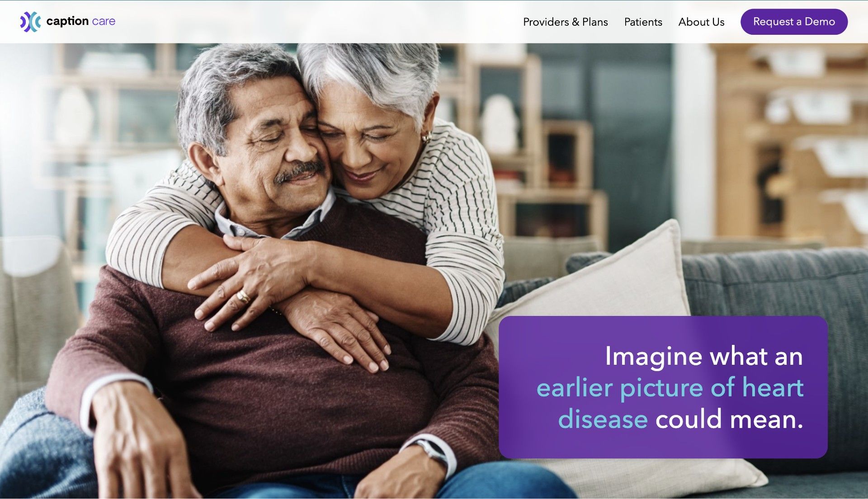Open the Patients navigation item

click(x=643, y=22)
